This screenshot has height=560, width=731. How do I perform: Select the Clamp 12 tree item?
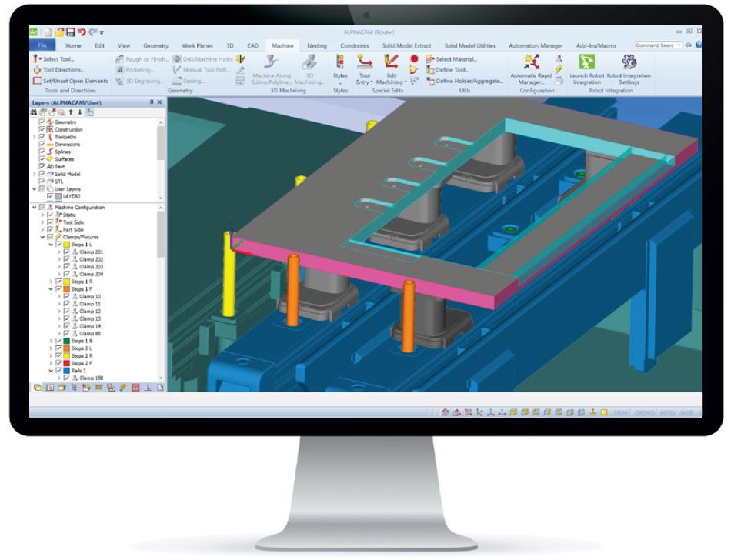[x=90, y=312]
